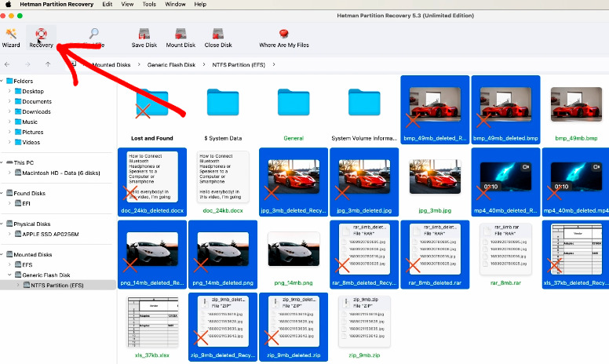
Task: Click Generic Flash Disk breadcrumb
Action: [x=171, y=65]
